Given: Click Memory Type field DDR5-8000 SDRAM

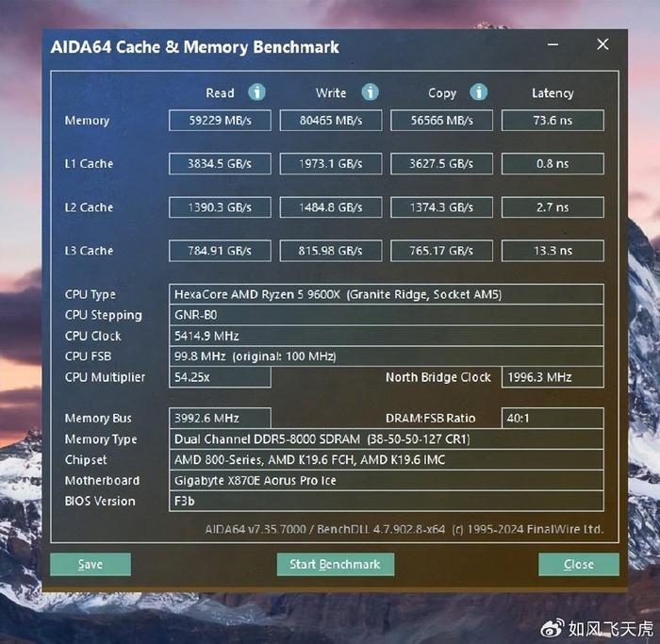Looking at the screenshot, I should tap(386, 439).
